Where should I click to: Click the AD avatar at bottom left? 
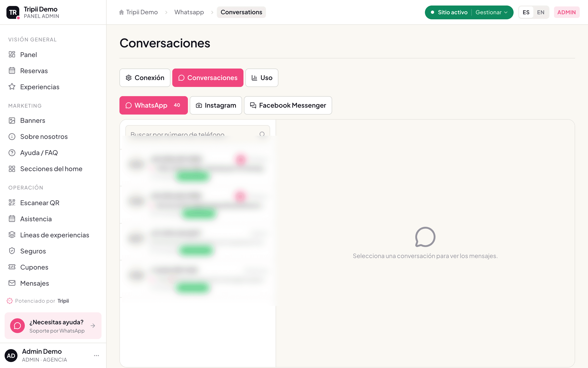tap(11, 355)
